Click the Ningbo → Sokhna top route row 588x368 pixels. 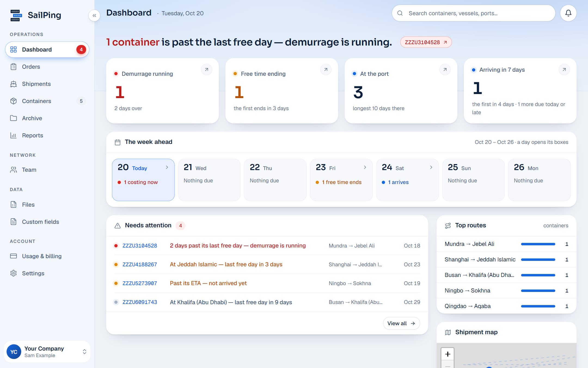[506, 291]
